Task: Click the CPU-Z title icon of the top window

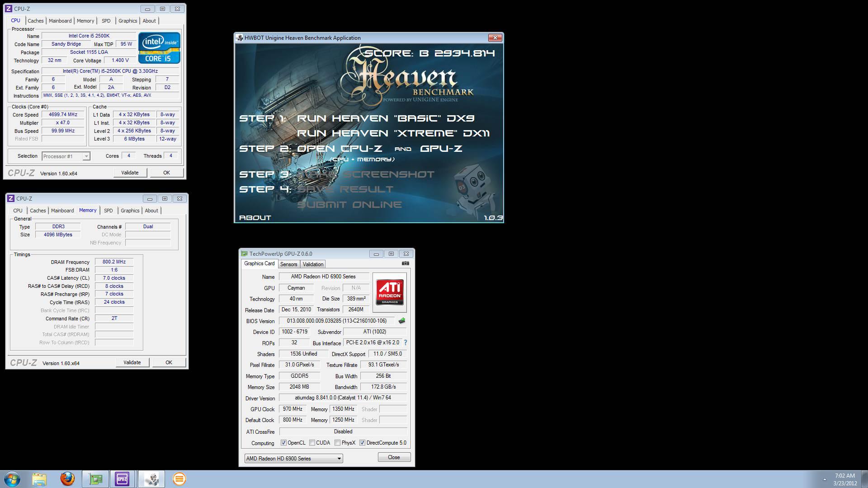Action: click(x=9, y=9)
